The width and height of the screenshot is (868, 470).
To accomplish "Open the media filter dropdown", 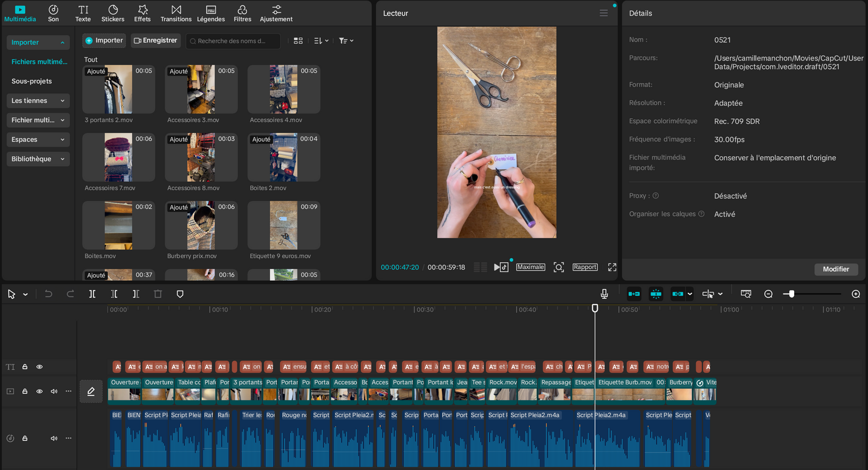I will tap(346, 41).
